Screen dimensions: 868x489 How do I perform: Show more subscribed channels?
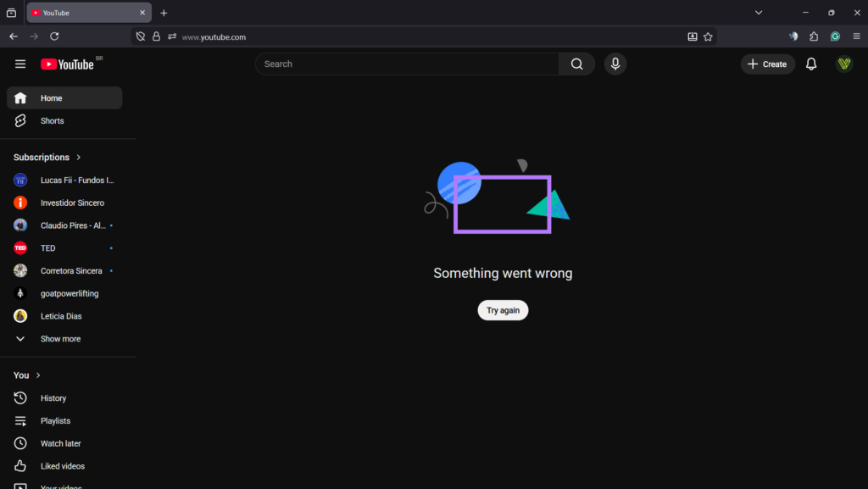[x=60, y=338]
